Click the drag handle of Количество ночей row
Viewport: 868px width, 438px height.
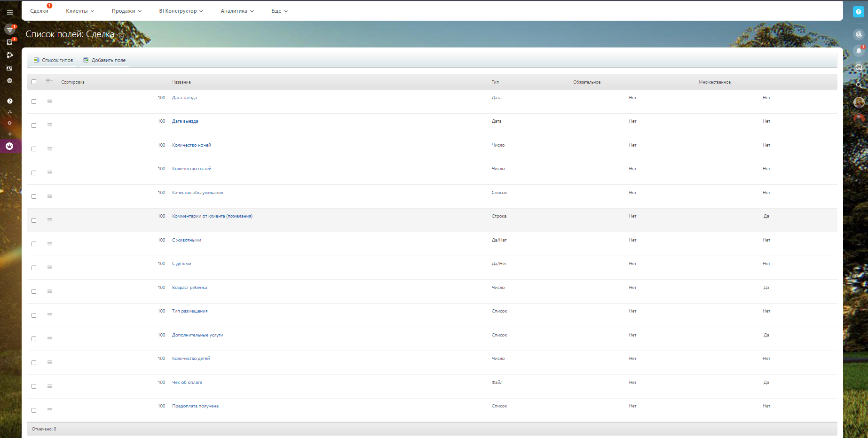point(49,149)
